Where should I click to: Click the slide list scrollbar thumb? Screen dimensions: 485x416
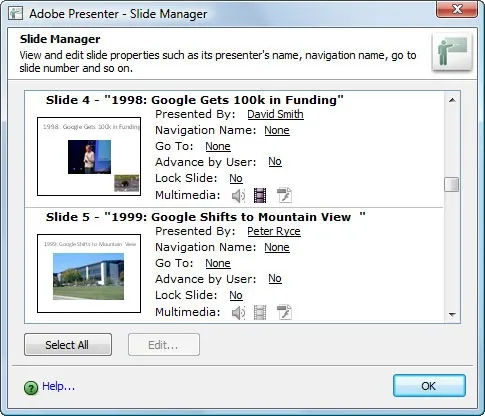452,185
